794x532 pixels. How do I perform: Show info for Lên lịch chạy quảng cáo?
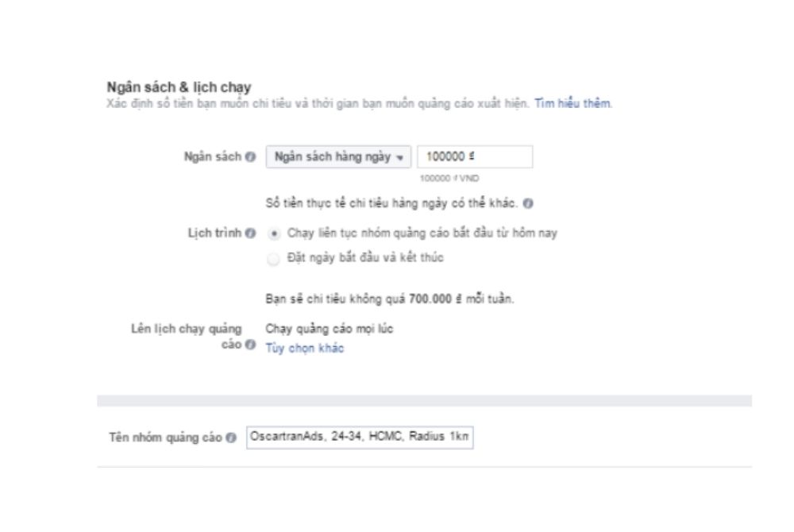[250, 345]
